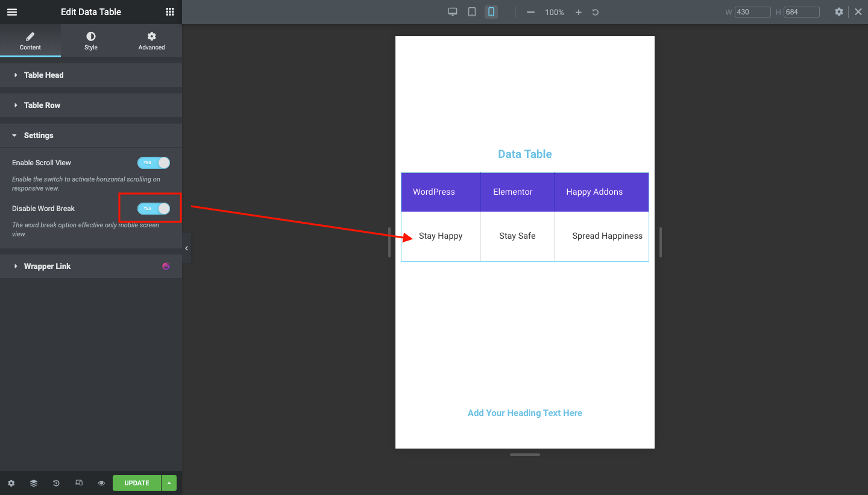Click the zoom reset icon in top bar

click(x=595, y=11)
